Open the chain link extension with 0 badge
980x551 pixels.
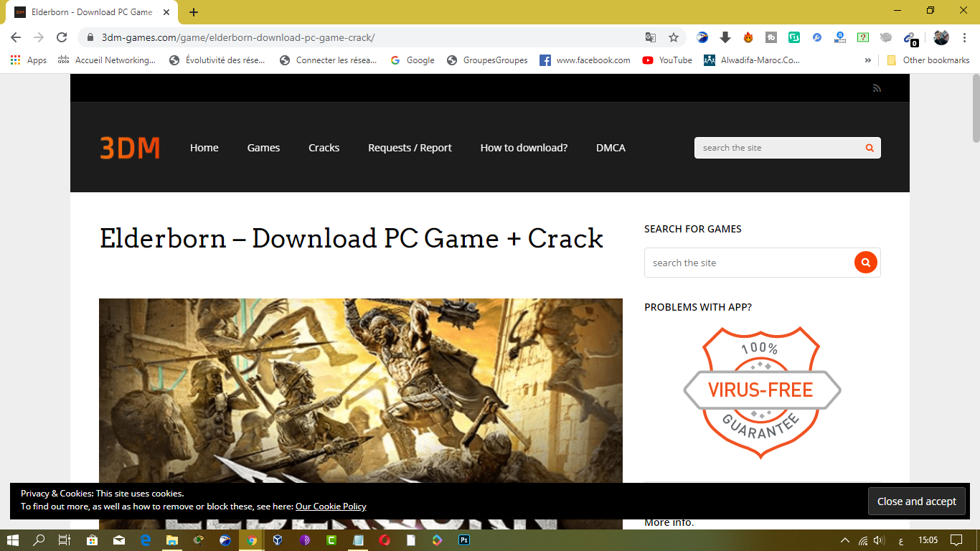coord(910,38)
